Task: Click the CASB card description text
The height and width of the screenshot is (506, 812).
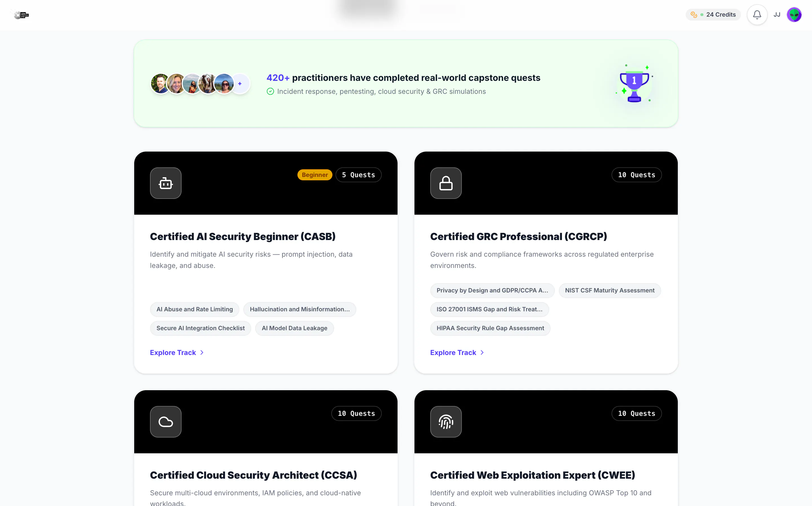Action: 251,260
